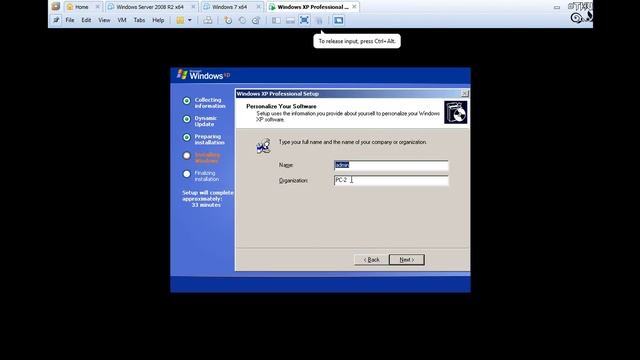This screenshot has width=640, height=360.
Task: Click the "Personalize Your Software" heading
Action: [281, 106]
